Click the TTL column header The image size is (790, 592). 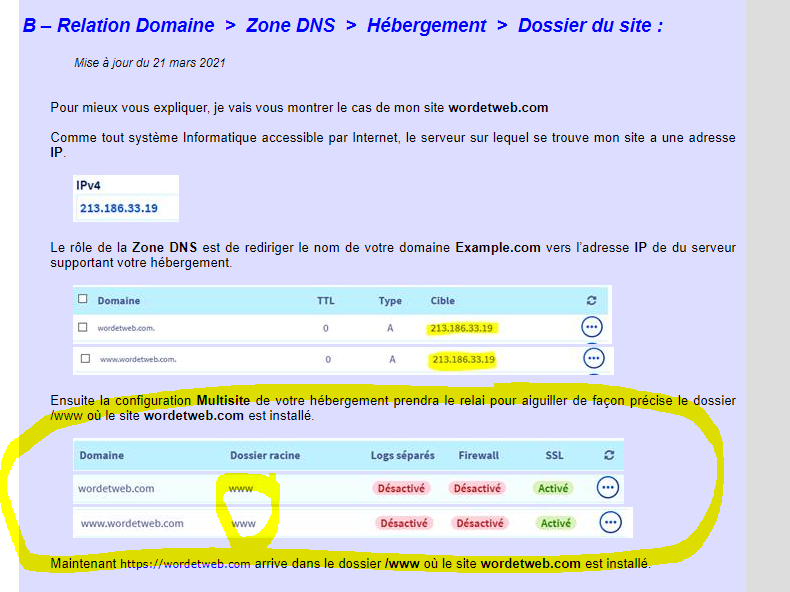(326, 300)
